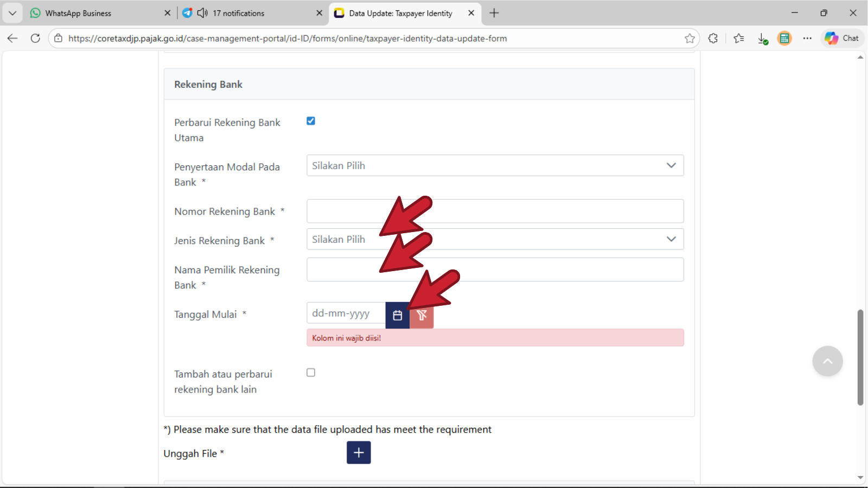The image size is (868, 488).
Task: Mute the tab with 17 notifications
Action: pos(202,13)
